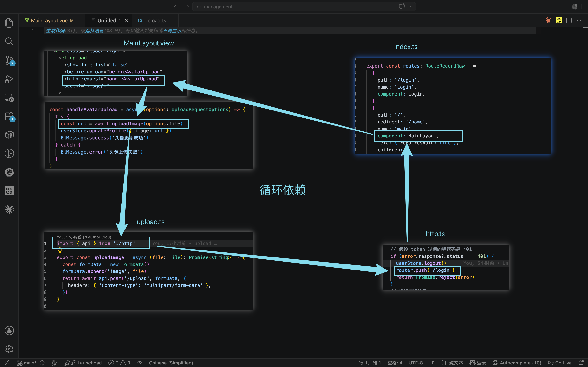This screenshot has height=367, width=588.
Task: Switch to the MainLayout.vue tab
Action: [x=49, y=20]
